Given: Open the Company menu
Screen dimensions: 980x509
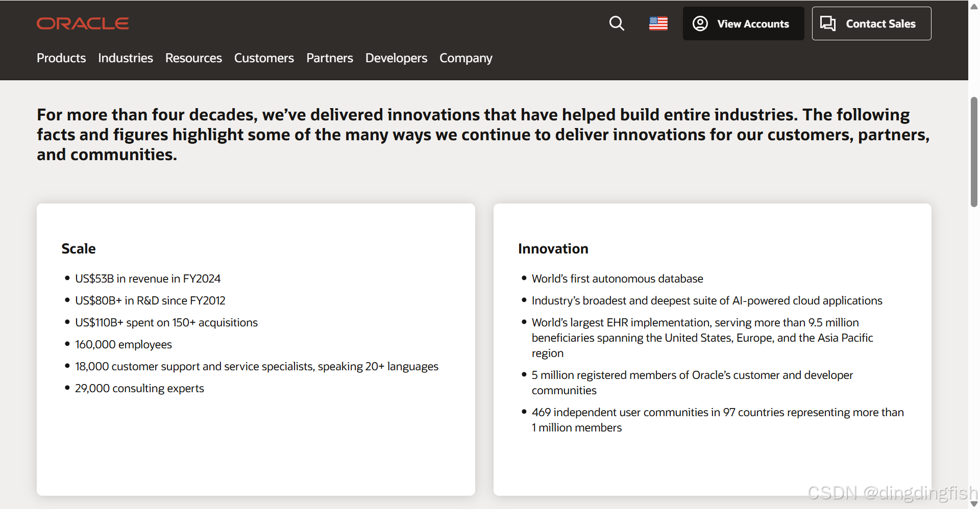Looking at the screenshot, I should 466,58.
